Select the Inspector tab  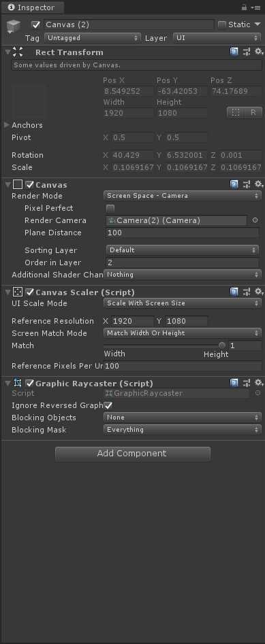pyautogui.click(x=32, y=7)
